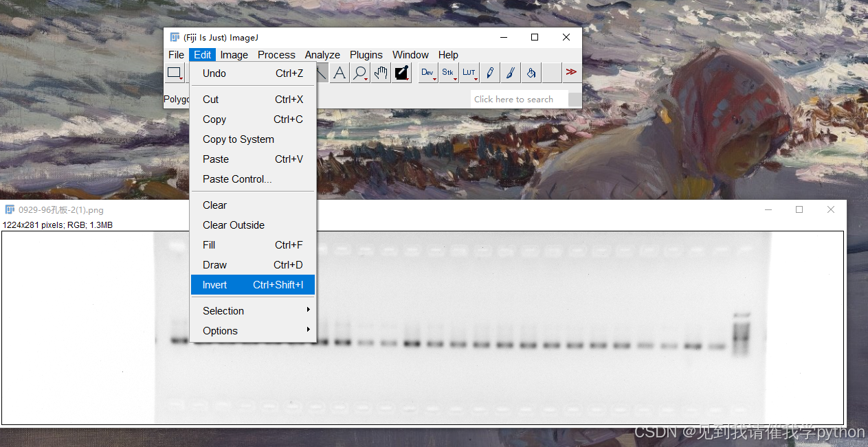
Task: Select the Pencil tool
Action: (x=490, y=73)
